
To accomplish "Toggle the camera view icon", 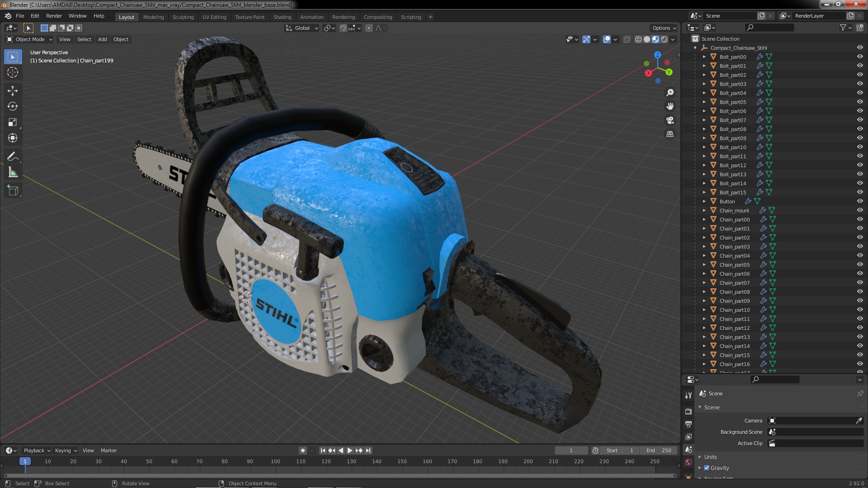I will pyautogui.click(x=670, y=120).
